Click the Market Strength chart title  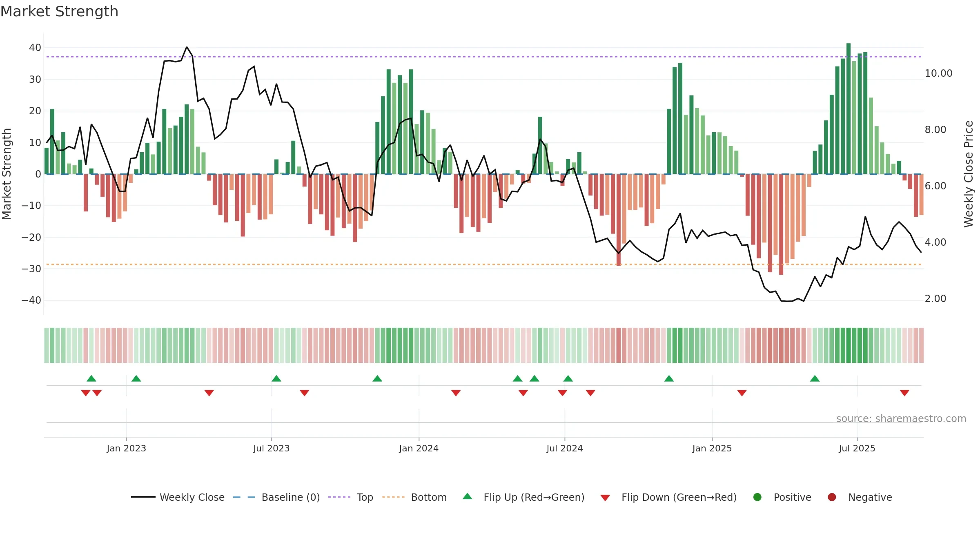[x=59, y=11]
